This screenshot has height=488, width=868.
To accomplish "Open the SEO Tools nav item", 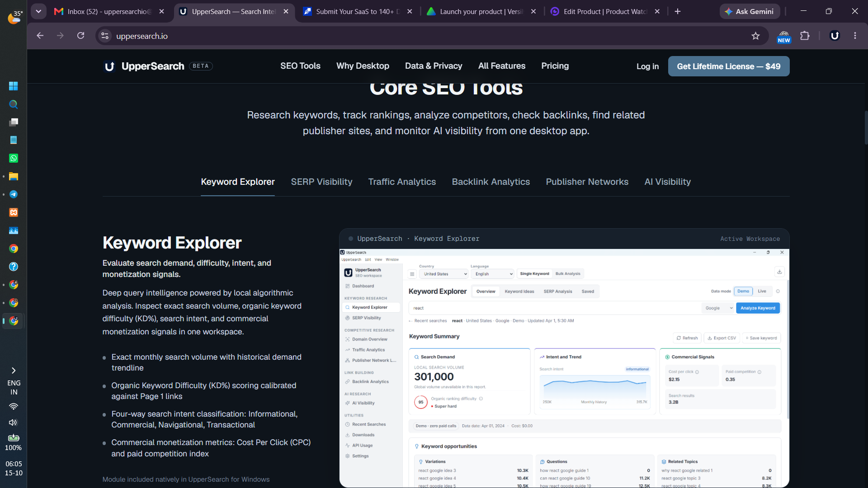I will 300,66.
